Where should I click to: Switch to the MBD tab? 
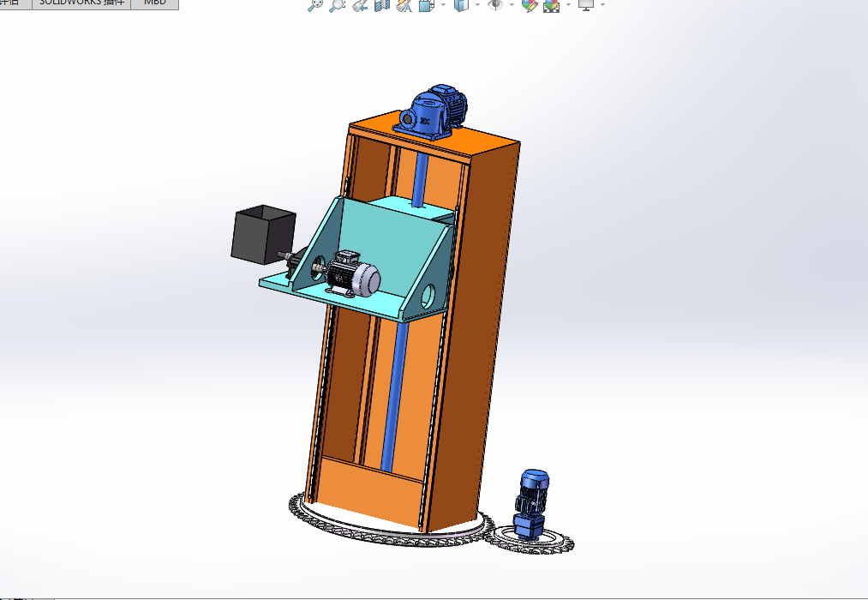click(155, 3)
